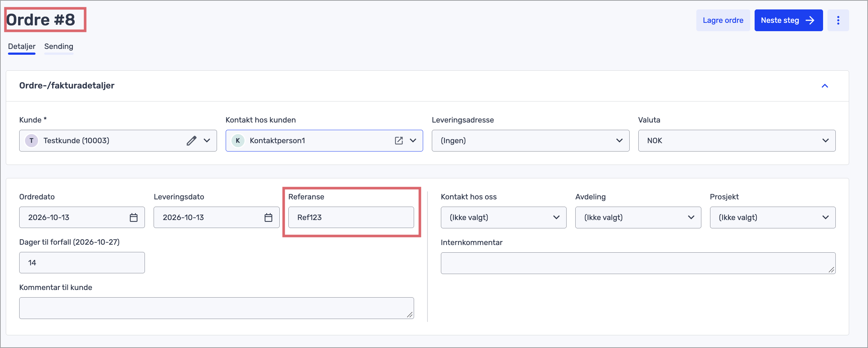Collapse the Ordre-/fakturadetaljer section

coord(825,86)
